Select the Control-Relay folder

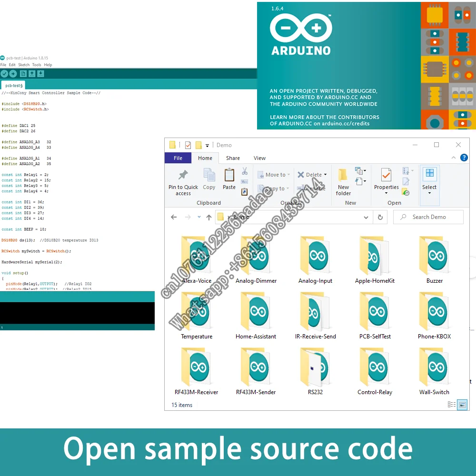pos(375,372)
